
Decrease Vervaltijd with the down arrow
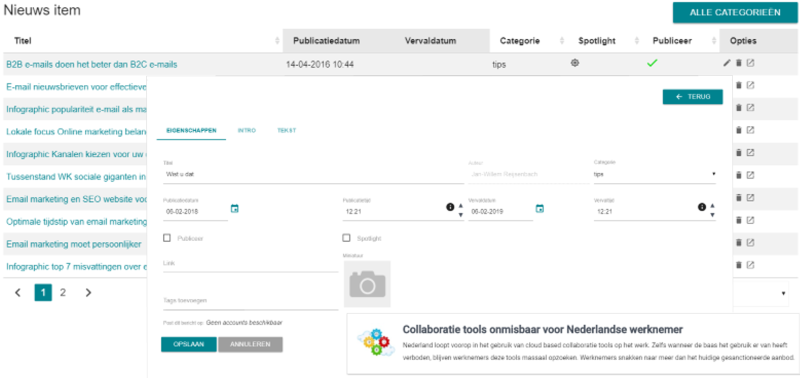pos(712,215)
